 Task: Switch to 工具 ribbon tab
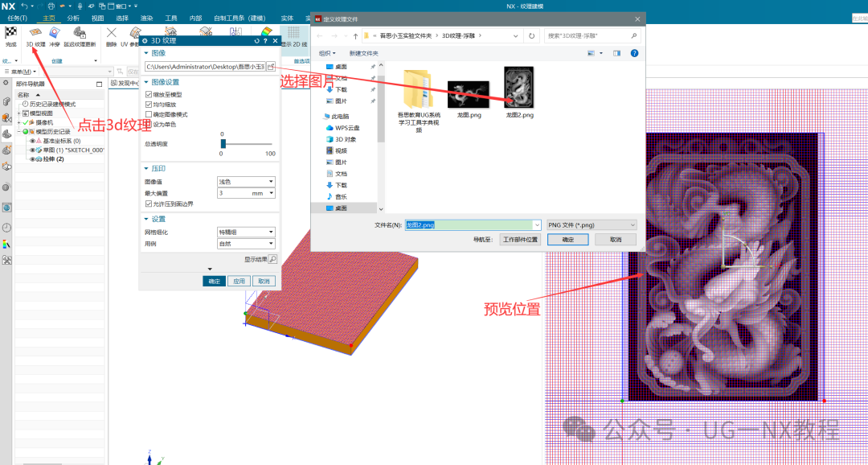171,18
